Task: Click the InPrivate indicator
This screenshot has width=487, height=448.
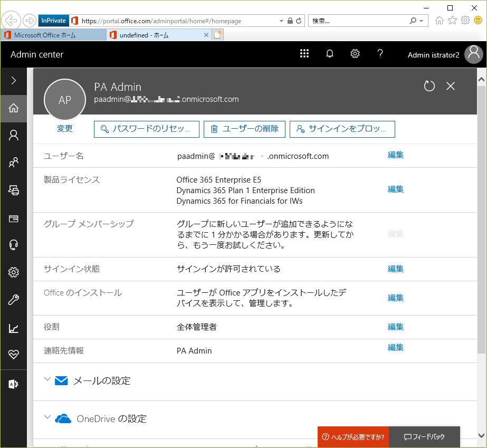Action: pyautogui.click(x=53, y=21)
